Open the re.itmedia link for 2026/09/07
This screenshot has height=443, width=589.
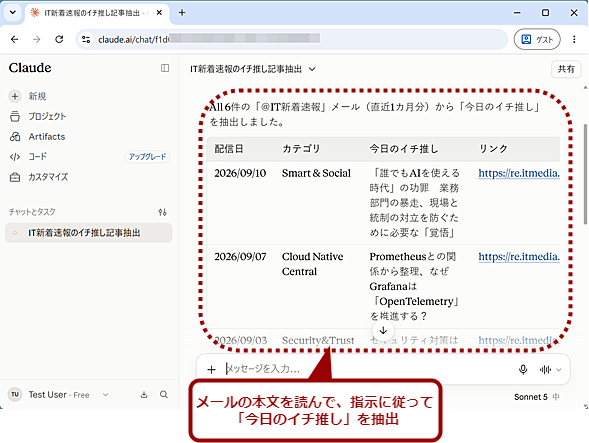click(x=519, y=257)
